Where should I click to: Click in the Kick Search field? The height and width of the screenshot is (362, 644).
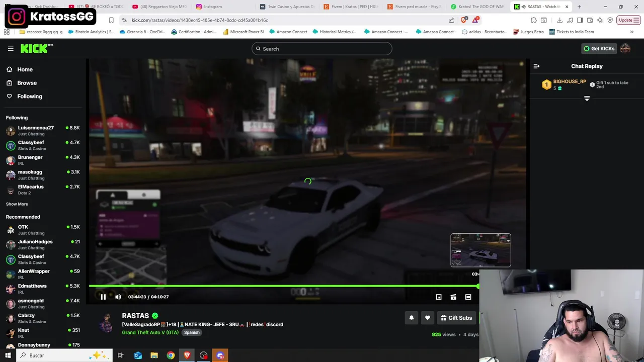(322, 49)
